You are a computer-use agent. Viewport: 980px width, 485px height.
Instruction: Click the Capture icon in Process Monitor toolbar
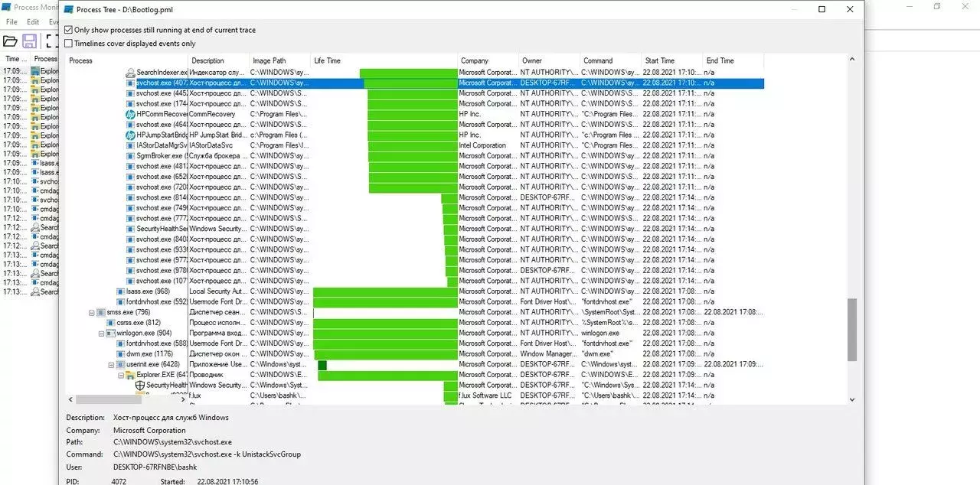52,41
